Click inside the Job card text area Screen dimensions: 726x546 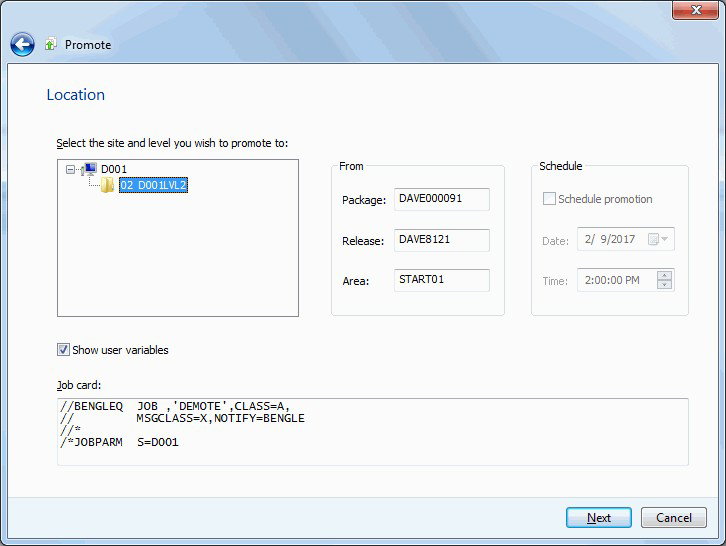coord(373,432)
